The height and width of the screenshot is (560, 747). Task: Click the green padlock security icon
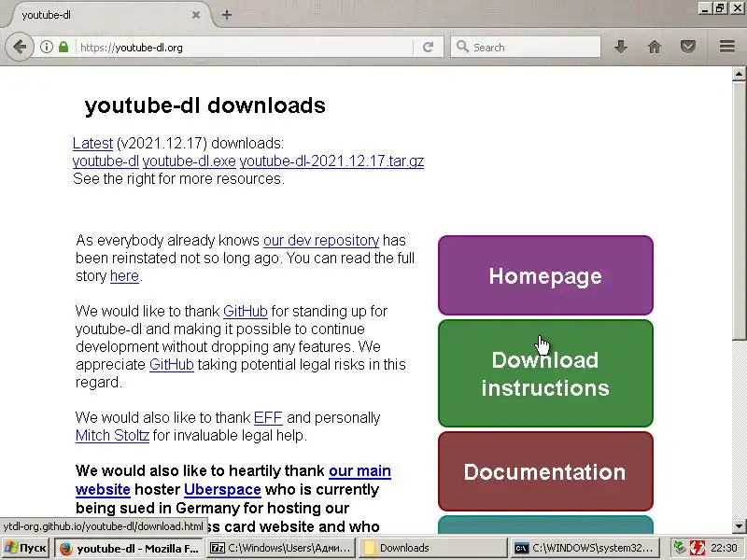coord(63,48)
